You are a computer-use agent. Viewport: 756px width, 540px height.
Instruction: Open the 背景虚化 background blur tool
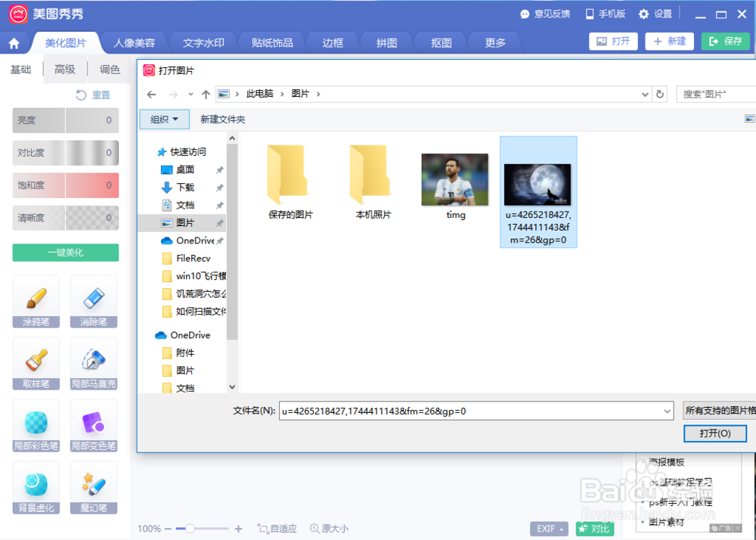tap(36, 488)
